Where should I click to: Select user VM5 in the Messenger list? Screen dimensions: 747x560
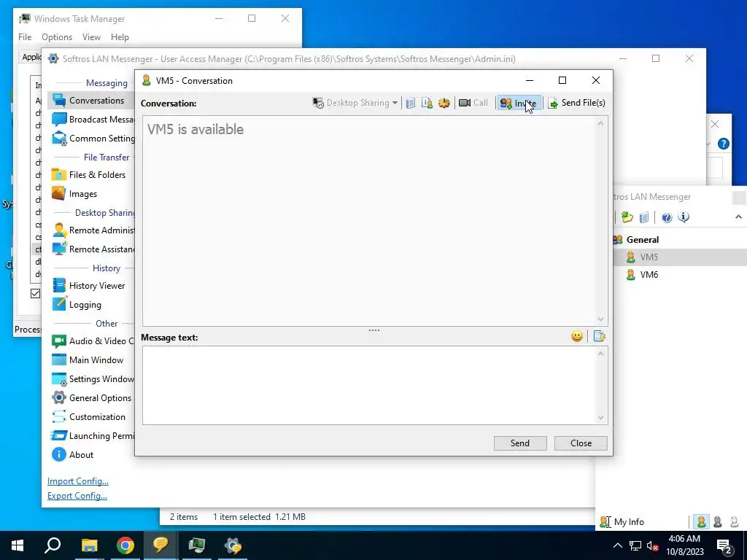(680, 257)
